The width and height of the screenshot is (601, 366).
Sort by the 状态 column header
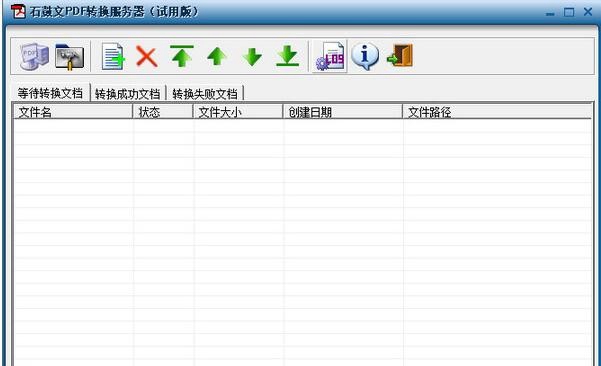pos(163,112)
